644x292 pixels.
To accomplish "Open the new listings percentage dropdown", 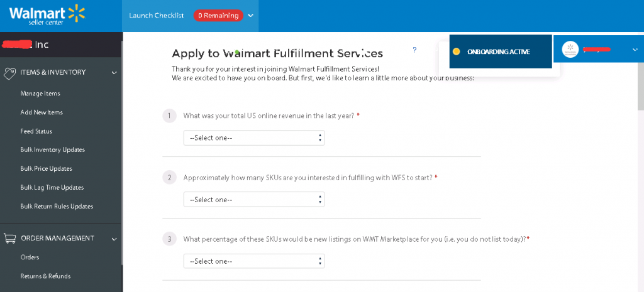I will pyautogui.click(x=254, y=261).
